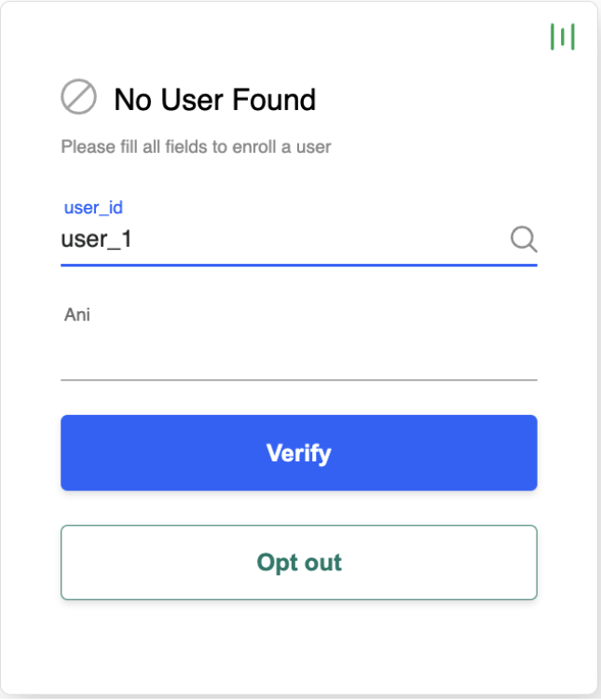The width and height of the screenshot is (601, 700).
Task: Click the "user_1" text value
Action: pyautogui.click(x=96, y=240)
